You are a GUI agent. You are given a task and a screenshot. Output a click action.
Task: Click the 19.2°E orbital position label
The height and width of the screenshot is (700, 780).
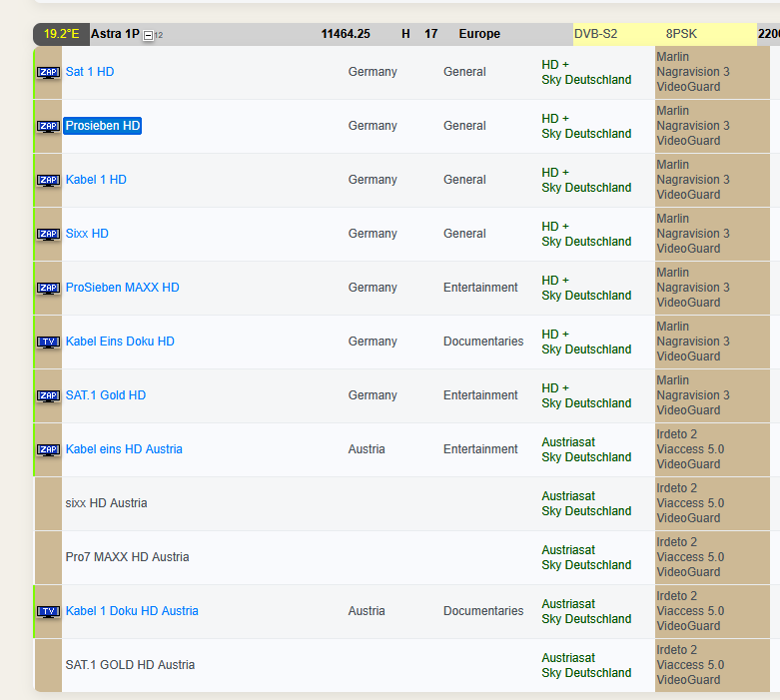pyautogui.click(x=61, y=34)
